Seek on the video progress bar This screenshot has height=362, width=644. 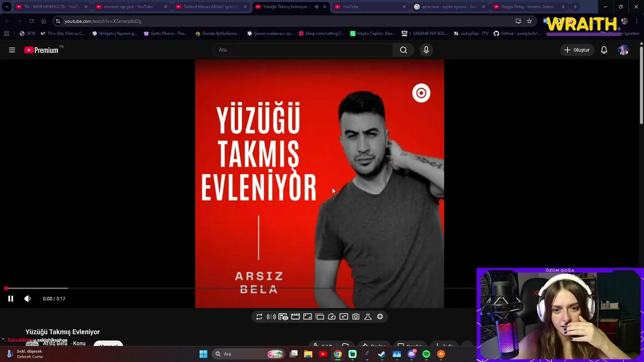pyautogui.click(x=238, y=288)
